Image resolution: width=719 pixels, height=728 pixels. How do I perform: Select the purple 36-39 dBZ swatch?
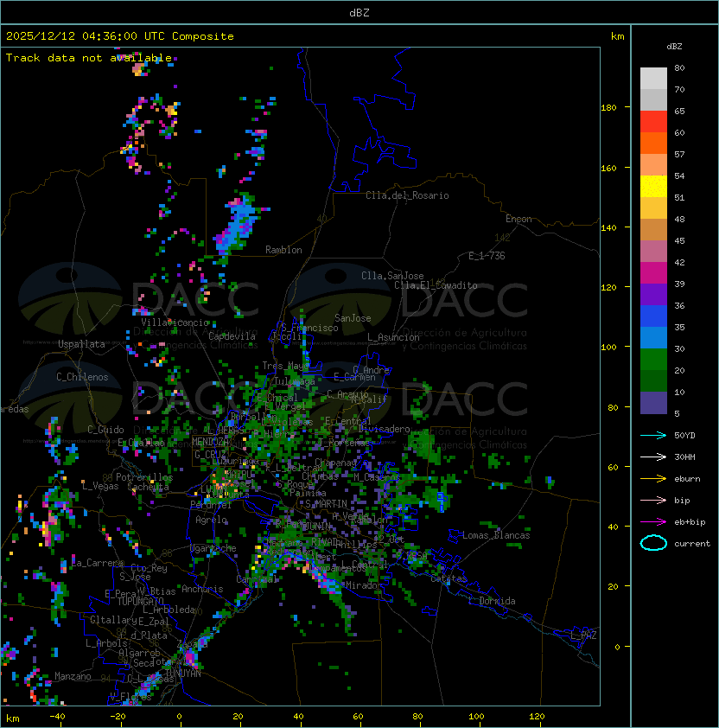pyautogui.click(x=653, y=295)
